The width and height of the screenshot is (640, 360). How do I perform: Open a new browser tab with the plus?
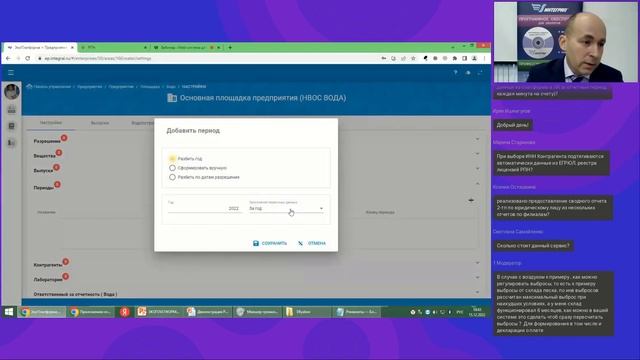click(230, 47)
